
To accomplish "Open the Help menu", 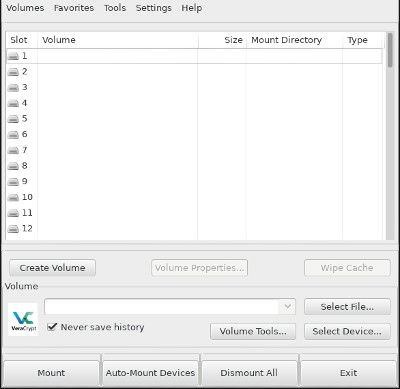I will pyautogui.click(x=192, y=8).
